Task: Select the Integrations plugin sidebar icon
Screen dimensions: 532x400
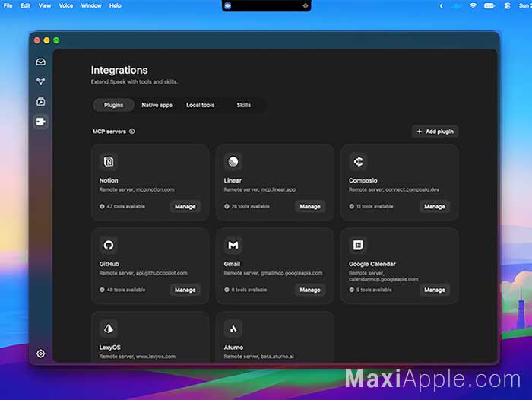Action: coord(41,122)
